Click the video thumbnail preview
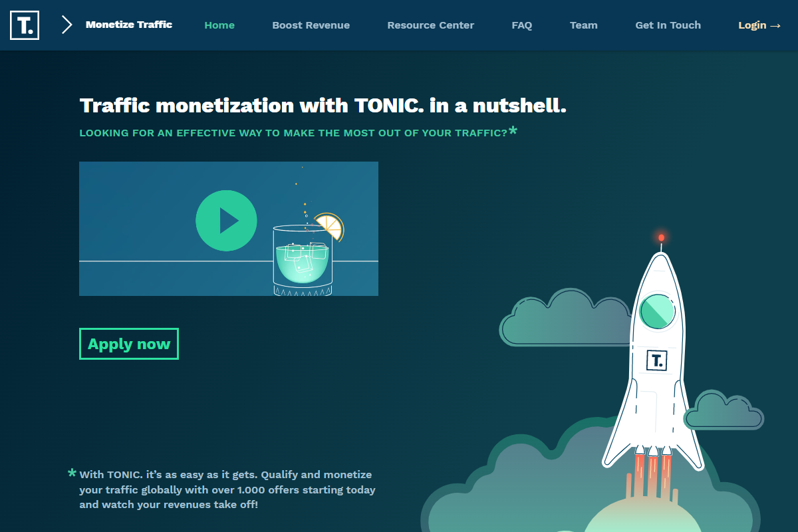Screen dimensions: 798x532 (x=229, y=228)
